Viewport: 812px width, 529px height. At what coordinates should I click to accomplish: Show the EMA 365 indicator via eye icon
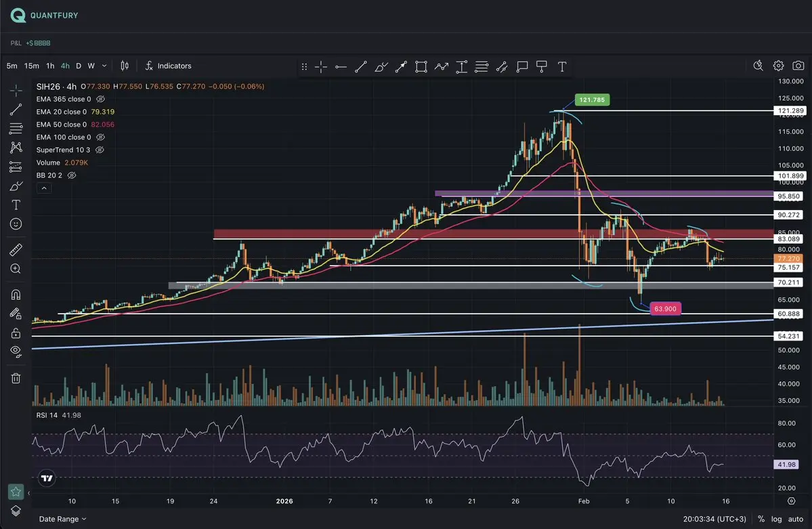click(x=100, y=99)
